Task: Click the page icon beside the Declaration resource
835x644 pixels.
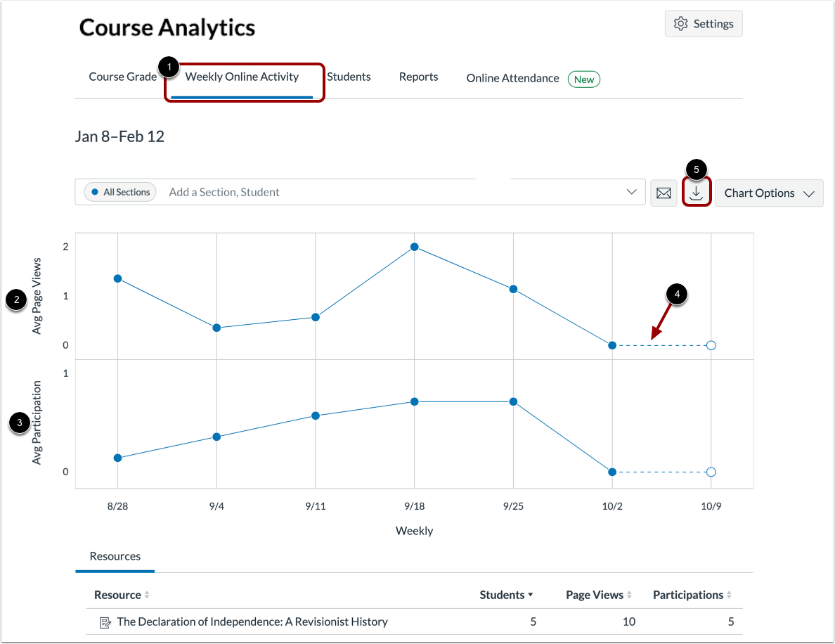Action: coord(105,622)
